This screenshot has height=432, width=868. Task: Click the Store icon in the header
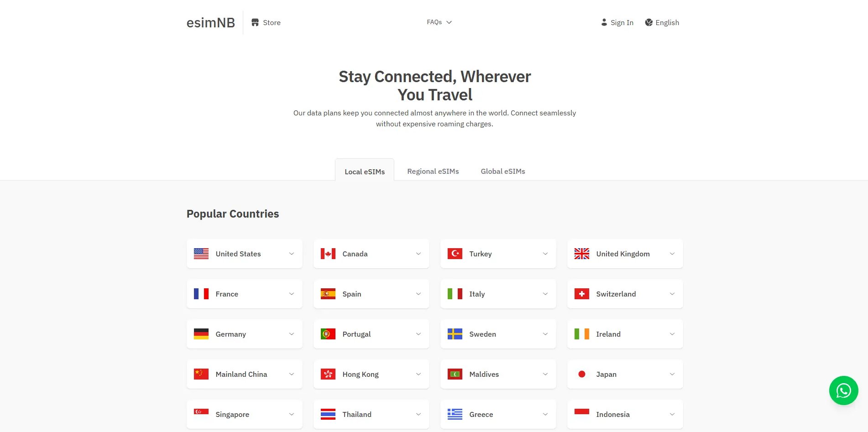click(255, 22)
